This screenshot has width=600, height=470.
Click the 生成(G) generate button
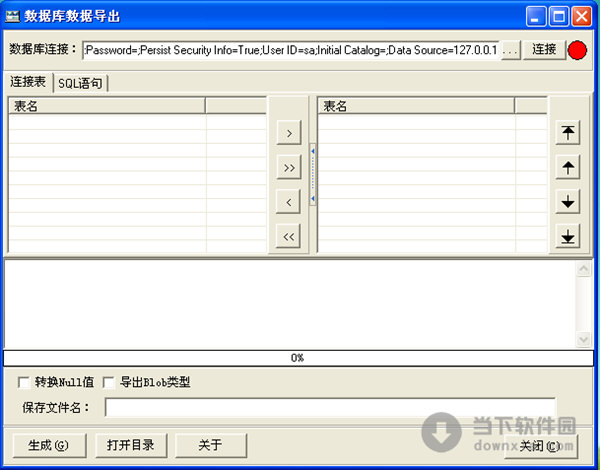point(49,445)
